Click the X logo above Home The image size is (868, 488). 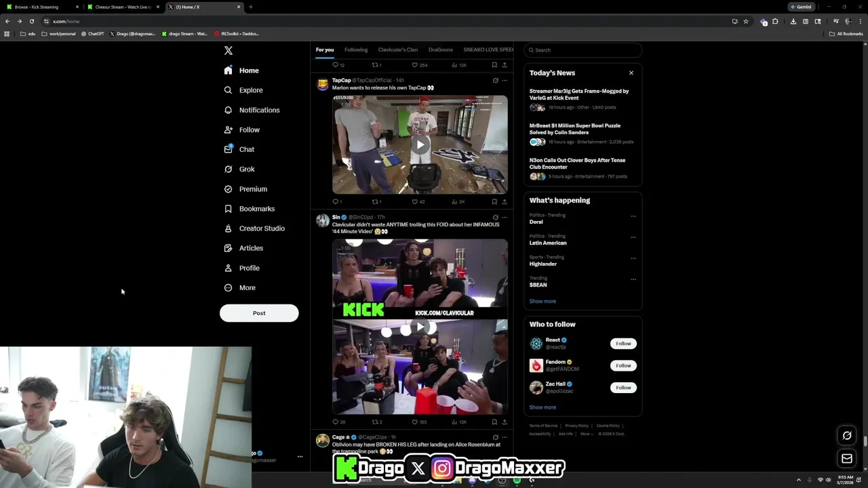click(229, 51)
